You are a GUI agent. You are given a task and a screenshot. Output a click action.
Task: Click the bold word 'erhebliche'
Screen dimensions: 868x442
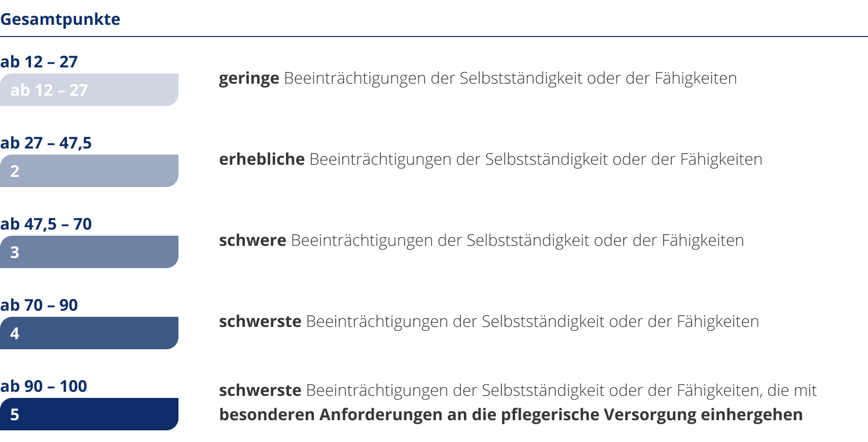click(262, 159)
